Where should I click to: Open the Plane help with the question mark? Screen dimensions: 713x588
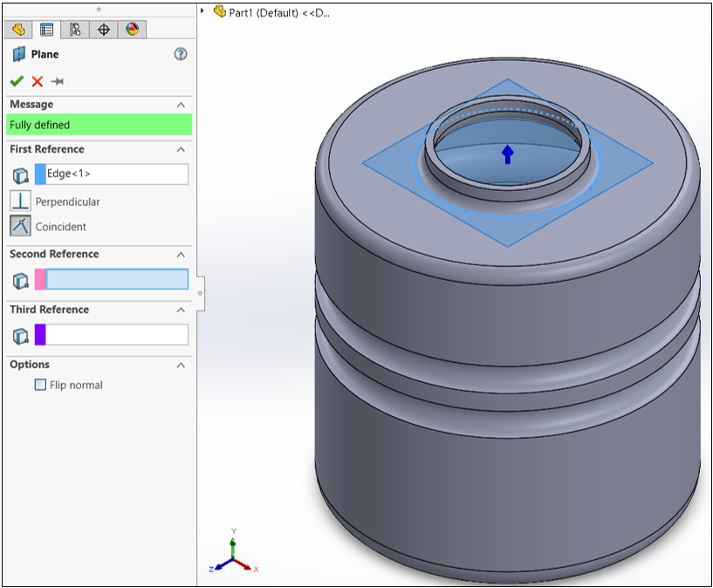tap(180, 54)
